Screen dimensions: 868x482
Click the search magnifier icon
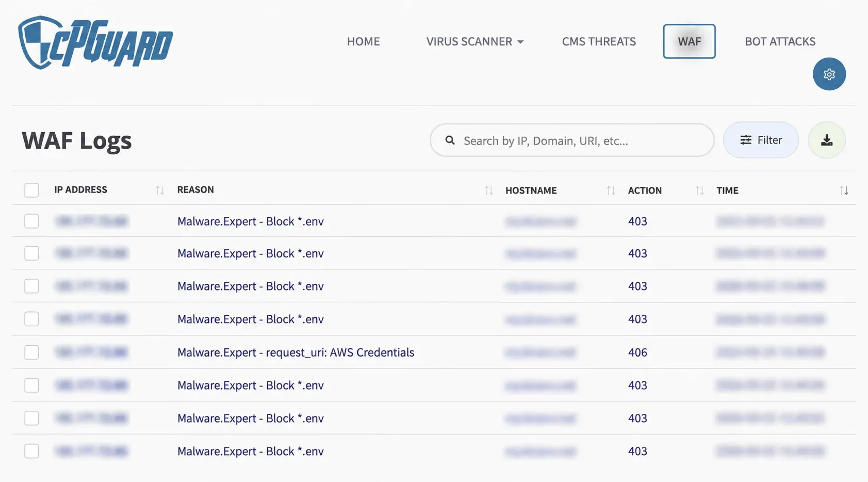pos(450,140)
